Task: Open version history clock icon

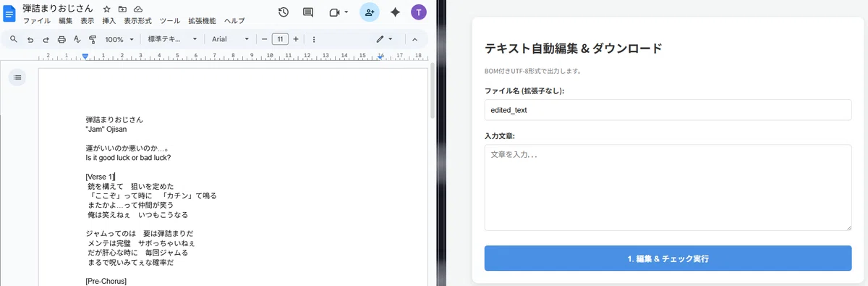Action: point(284,12)
